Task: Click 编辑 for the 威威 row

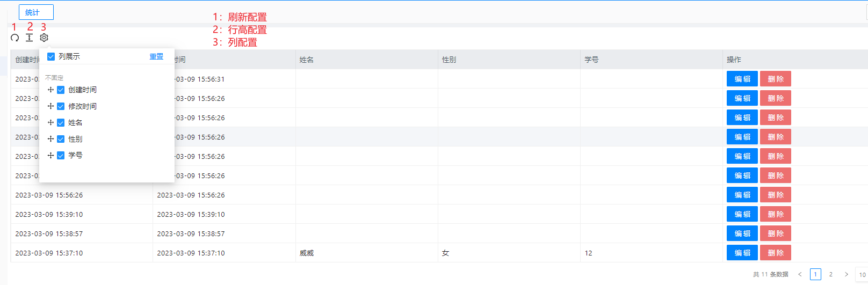Action: [x=742, y=253]
